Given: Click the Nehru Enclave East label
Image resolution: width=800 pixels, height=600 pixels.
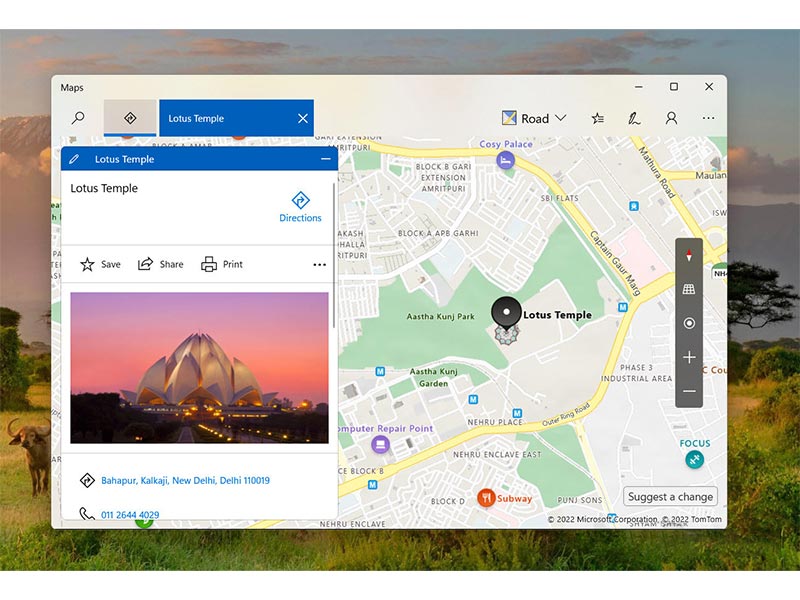Looking at the screenshot, I should (497, 455).
